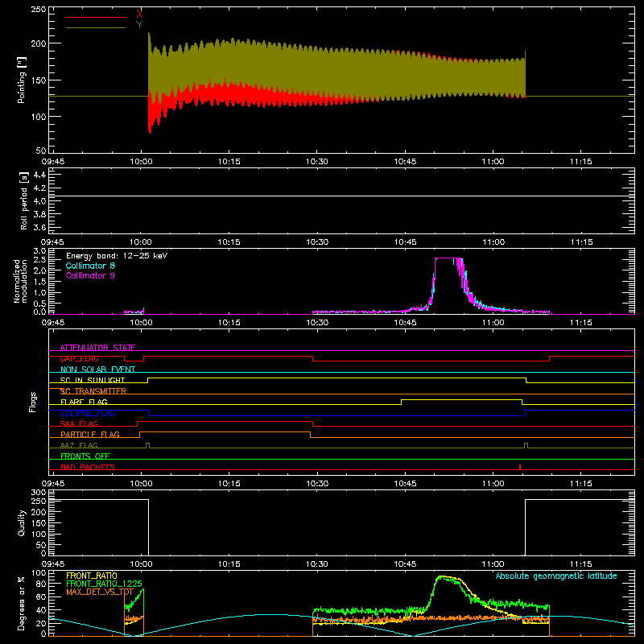644x644 pixels.
Task: Select the Y legend label
Action: pos(139,25)
